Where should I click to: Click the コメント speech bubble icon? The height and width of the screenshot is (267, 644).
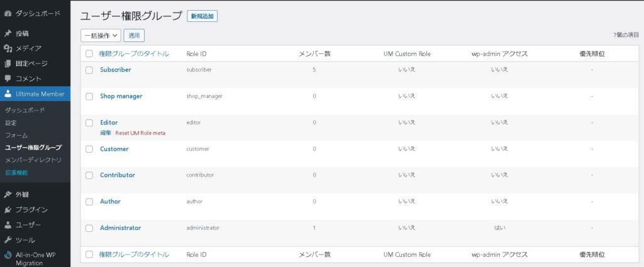click(8, 79)
